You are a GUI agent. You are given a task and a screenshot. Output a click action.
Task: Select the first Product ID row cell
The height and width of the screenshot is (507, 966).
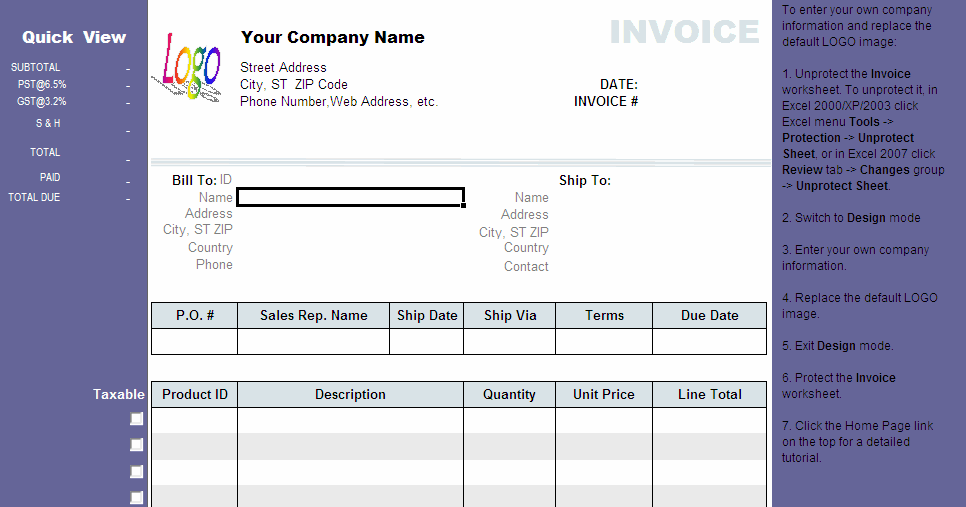[195, 420]
